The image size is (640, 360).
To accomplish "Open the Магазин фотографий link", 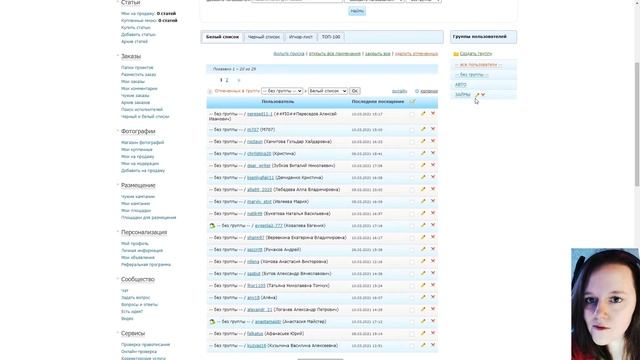I will point(142,143).
